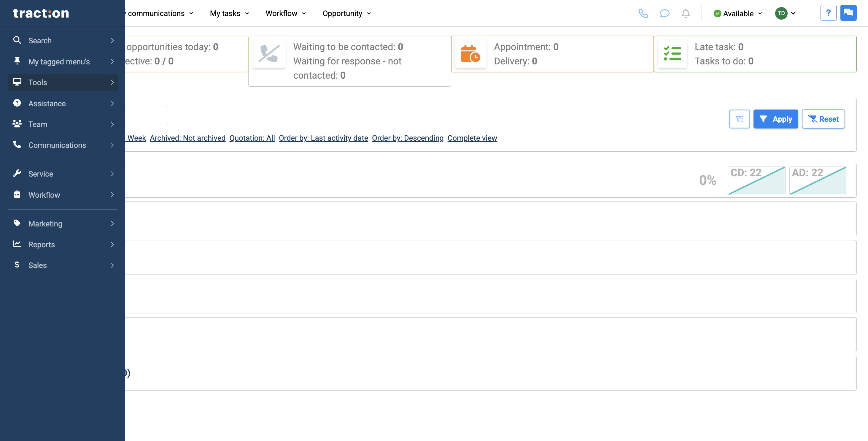Open Assistance via the question mark icon
This screenshot has width=868, height=441.
[17, 103]
